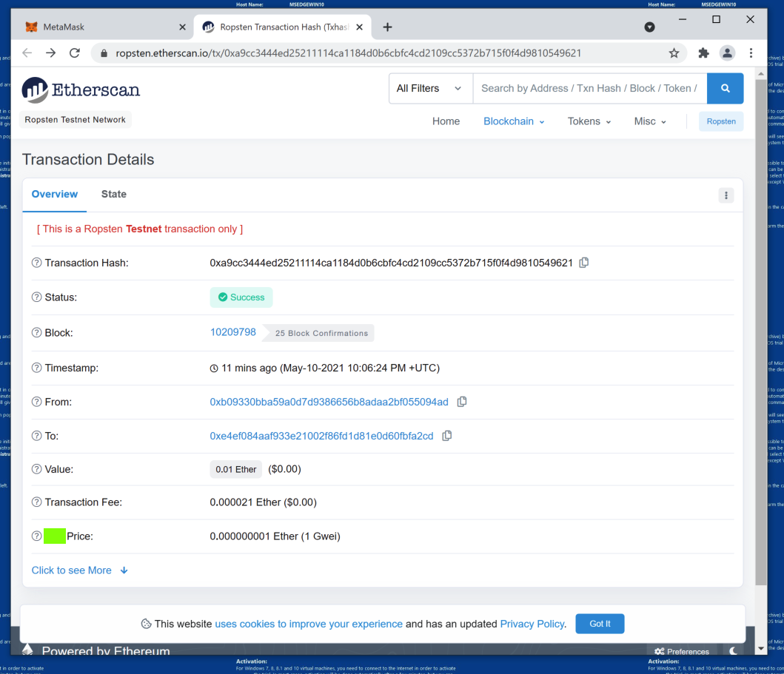The height and width of the screenshot is (674, 784).
Task: Click Got It on cookie banner
Action: coord(600,624)
